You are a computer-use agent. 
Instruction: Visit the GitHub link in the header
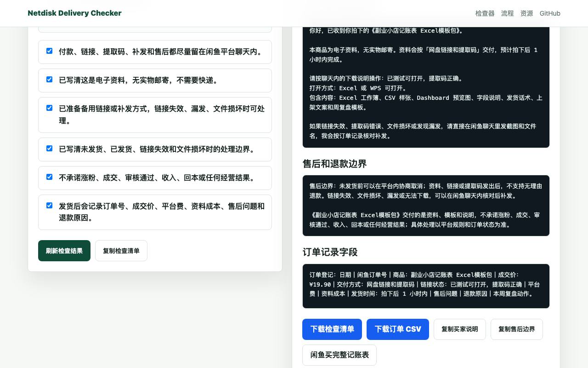pos(550,13)
